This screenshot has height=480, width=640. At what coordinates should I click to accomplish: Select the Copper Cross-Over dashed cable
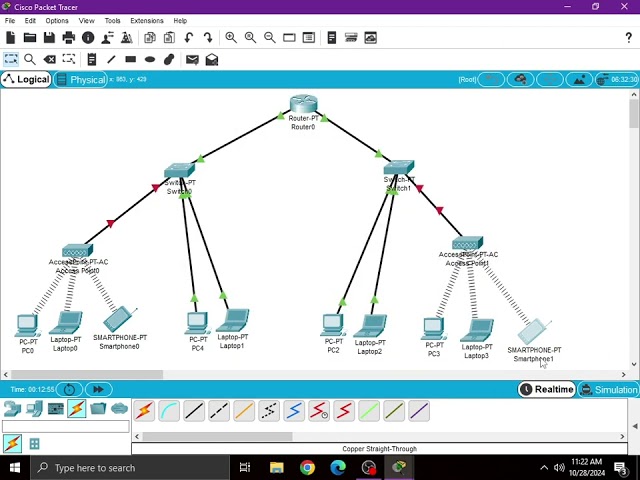coord(219,411)
